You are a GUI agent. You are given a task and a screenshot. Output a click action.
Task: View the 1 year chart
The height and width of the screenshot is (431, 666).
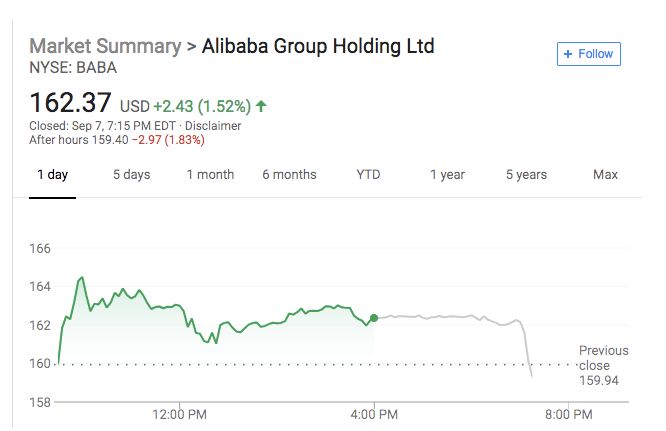(448, 175)
